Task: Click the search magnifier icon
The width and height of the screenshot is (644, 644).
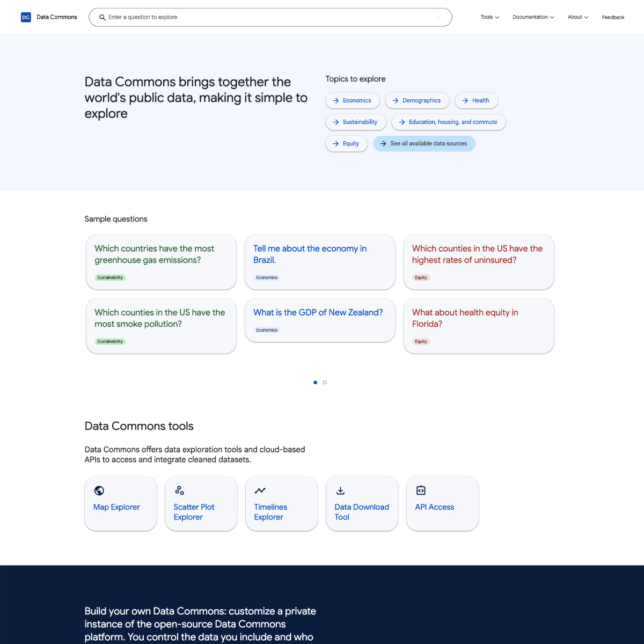Action: 103,17
